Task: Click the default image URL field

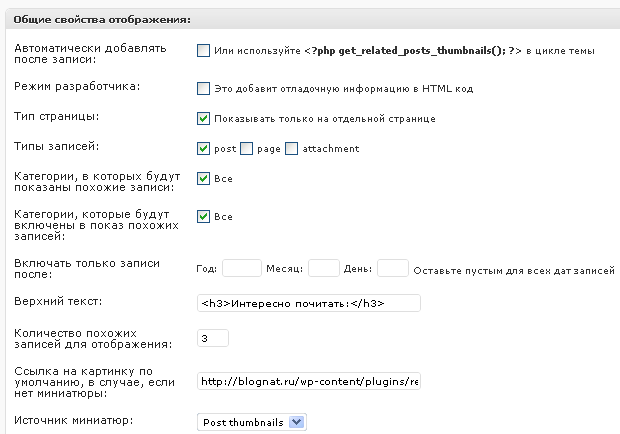Action: pos(309,381)
